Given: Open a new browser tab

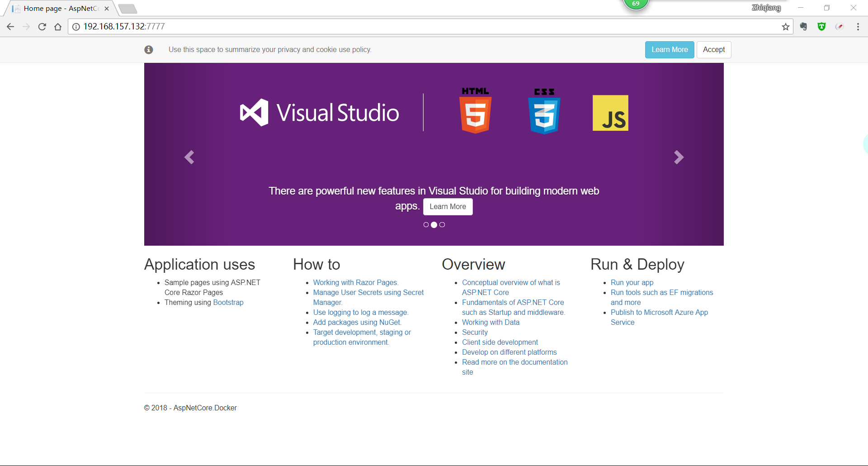Looking at the screenshot, I should 127,9.
